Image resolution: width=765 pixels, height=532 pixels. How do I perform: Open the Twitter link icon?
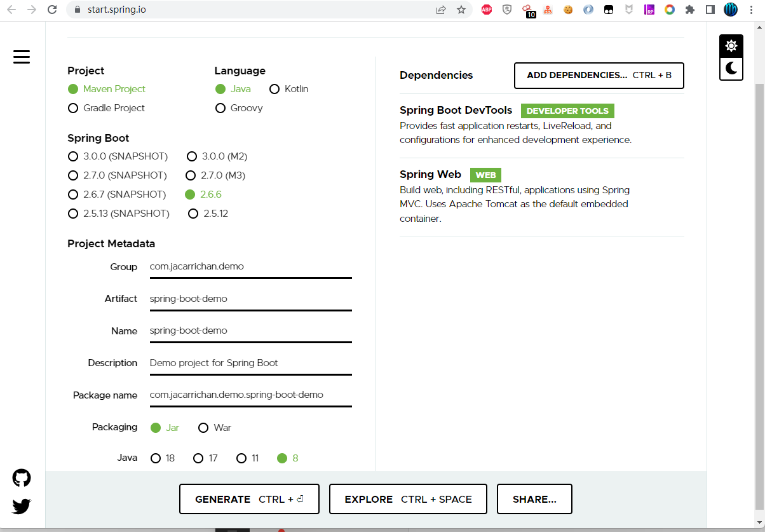(x=22, y=506)
